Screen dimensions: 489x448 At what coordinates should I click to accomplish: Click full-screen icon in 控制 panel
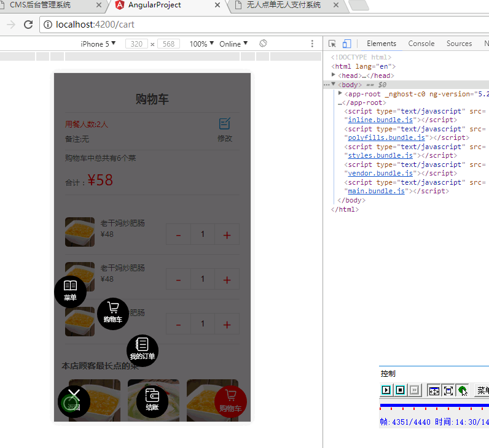point(448,390)
